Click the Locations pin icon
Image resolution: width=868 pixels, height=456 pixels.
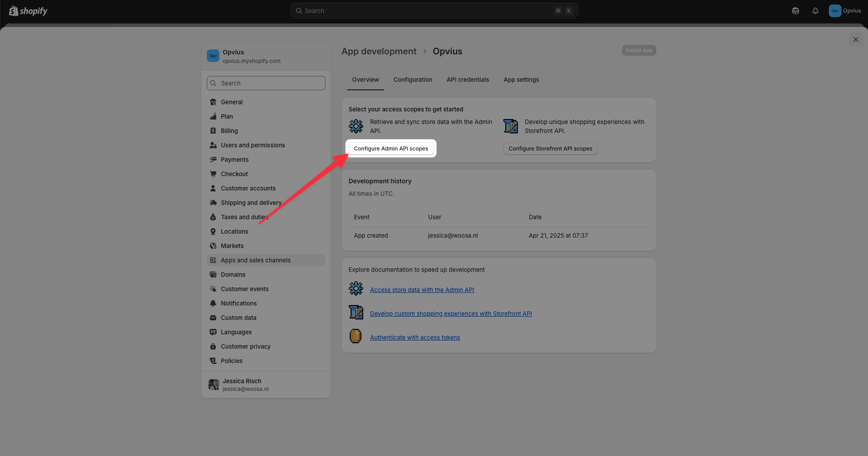tap(213, 231)
